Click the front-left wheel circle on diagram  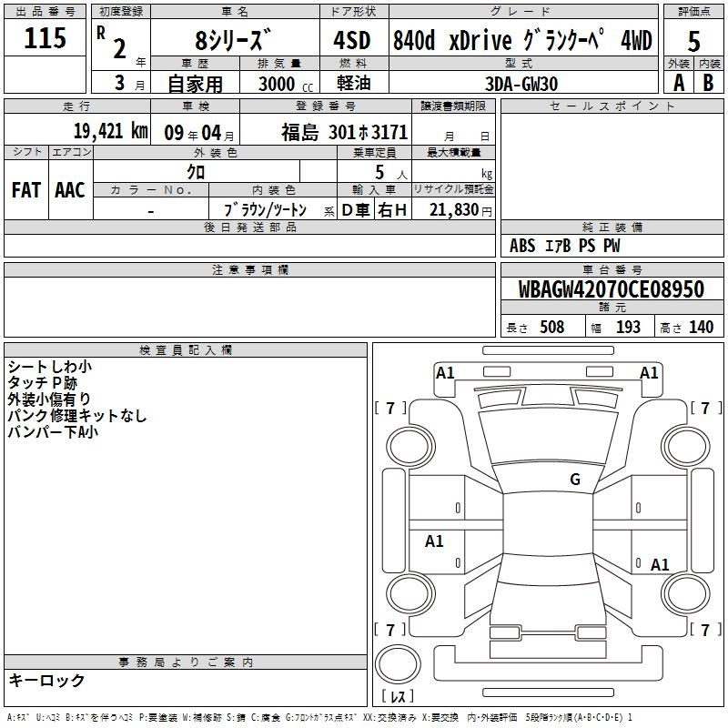410,447
